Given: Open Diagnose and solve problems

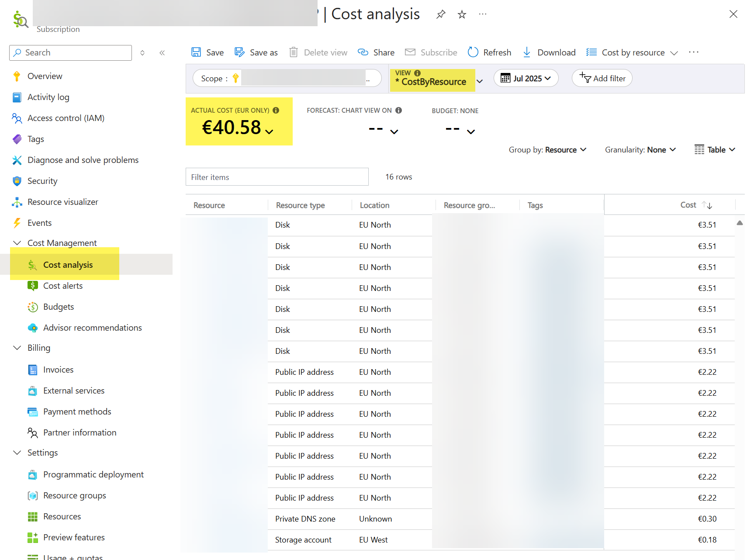Looking at the screenshot, I should point(83,160).
